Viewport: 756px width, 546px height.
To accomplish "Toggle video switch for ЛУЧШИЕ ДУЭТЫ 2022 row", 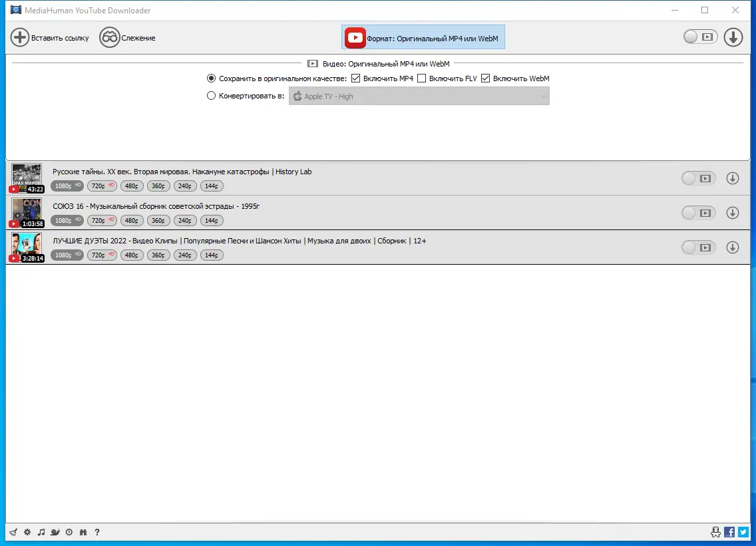I will click(698, 247).
